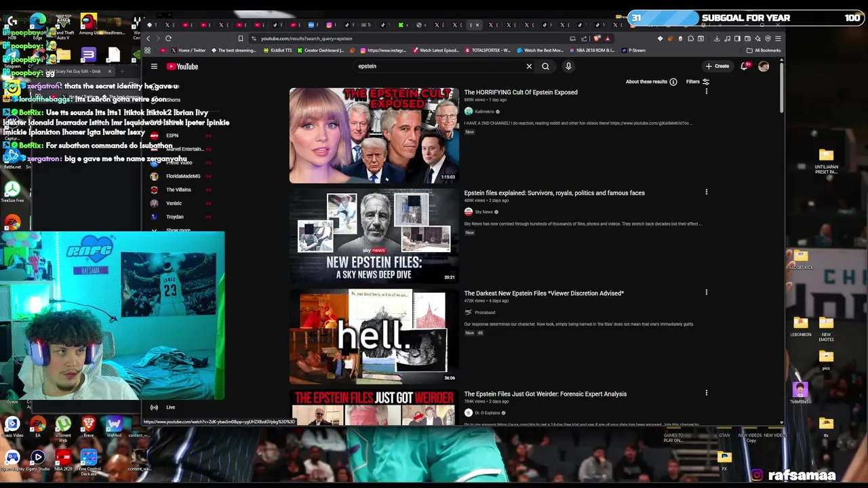Open the Home / Twitter bookmark
This screenshot has height=488, width=868.
[x=188, y=50]
